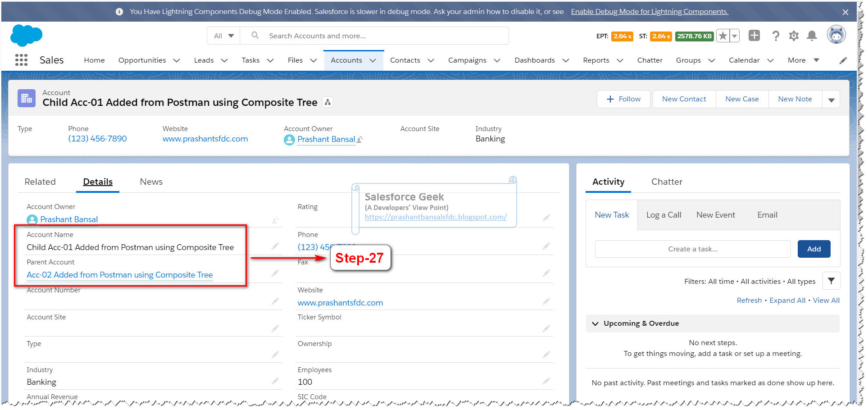The height and width of the screenshot is (410, 868).
Task: Focus the Search Accounts and more field
Action: pos(375,36)
